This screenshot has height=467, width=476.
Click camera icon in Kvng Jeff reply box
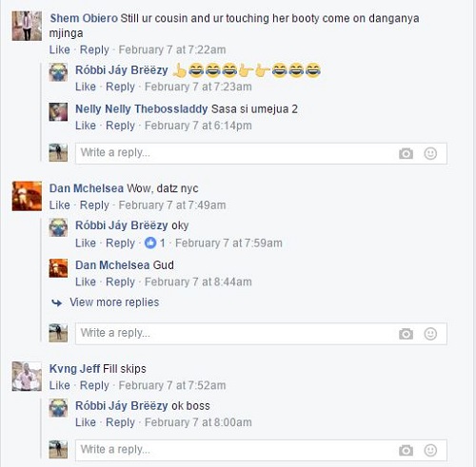406,451
